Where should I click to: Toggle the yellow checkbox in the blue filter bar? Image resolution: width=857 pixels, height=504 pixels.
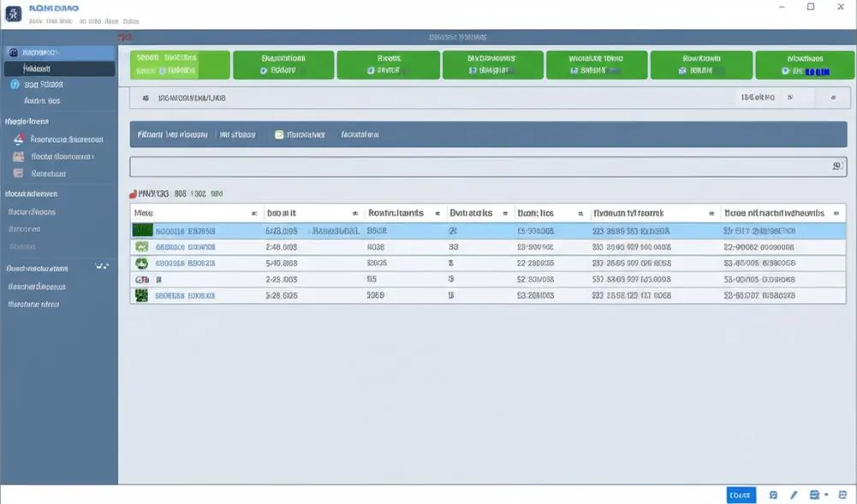coord(279,134)
